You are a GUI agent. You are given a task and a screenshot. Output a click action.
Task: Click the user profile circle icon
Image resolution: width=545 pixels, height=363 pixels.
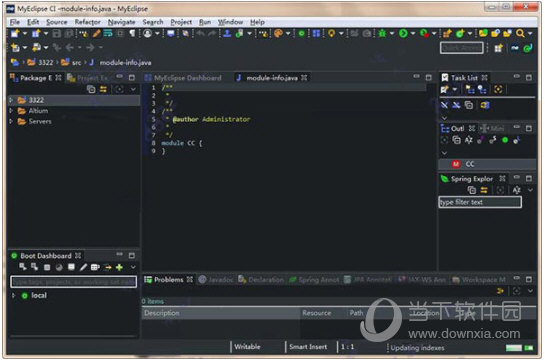point(148,33)
